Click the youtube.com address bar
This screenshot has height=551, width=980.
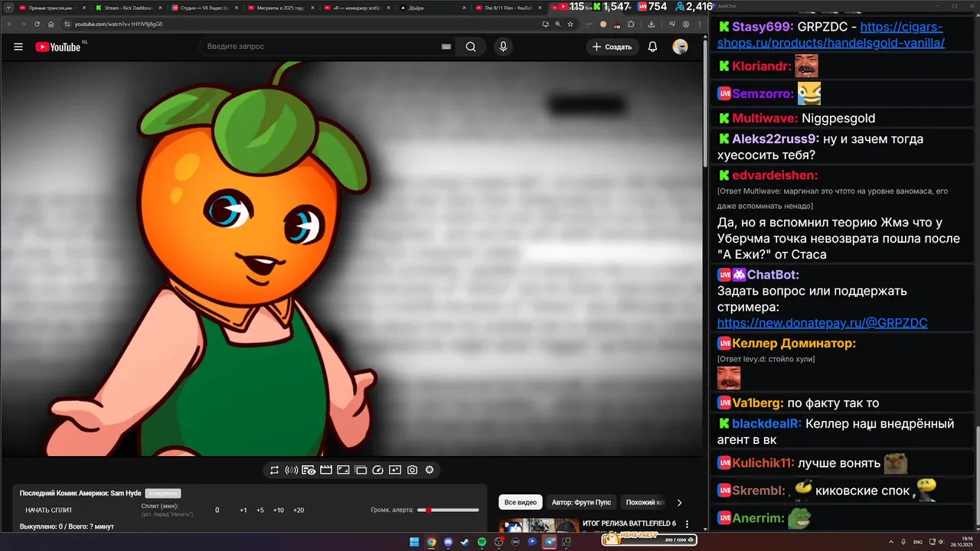pyautogui.click(x=299, y=24)
